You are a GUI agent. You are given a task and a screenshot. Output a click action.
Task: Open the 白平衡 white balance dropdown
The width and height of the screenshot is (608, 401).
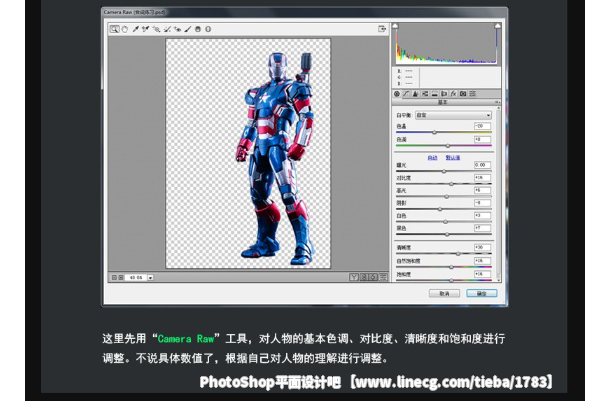click(453, 115)
